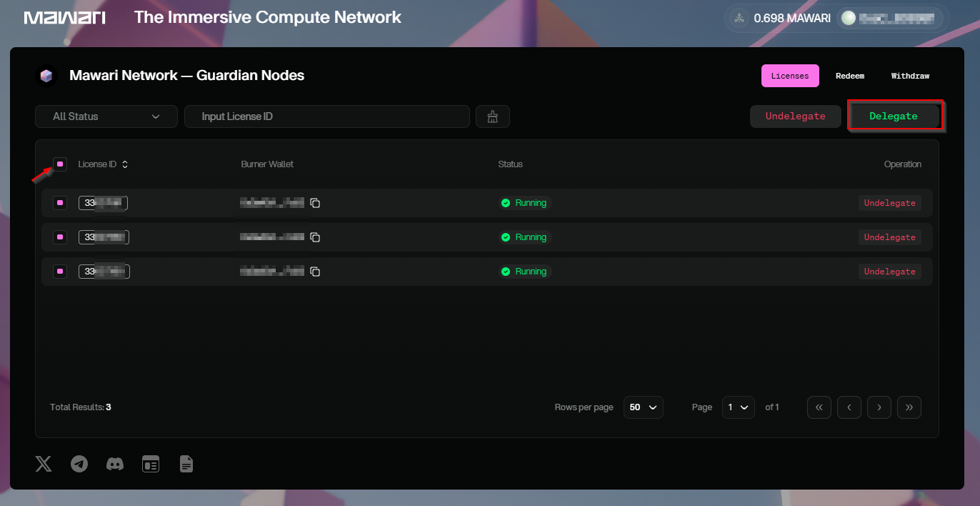Switch to the Withdraw tab
The image size is (980, 506).
(x=910, y=76)
